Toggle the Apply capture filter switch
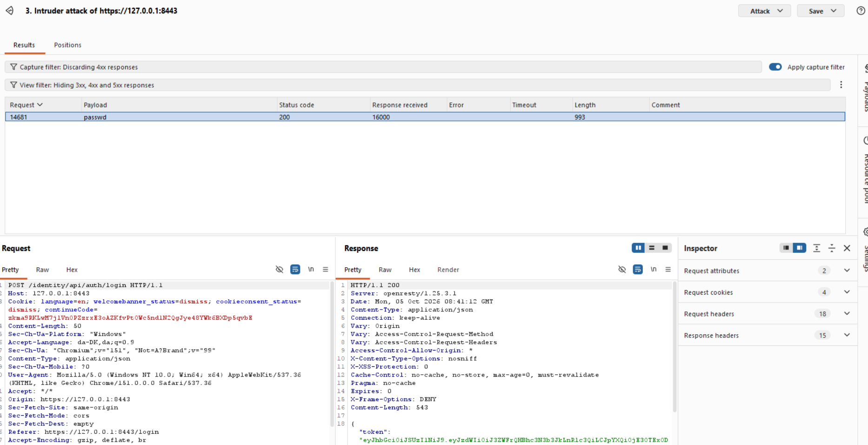 point(775,67)
